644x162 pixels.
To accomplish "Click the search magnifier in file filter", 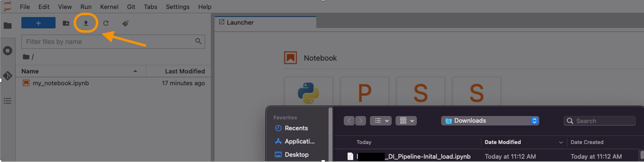I will [198, 41].
